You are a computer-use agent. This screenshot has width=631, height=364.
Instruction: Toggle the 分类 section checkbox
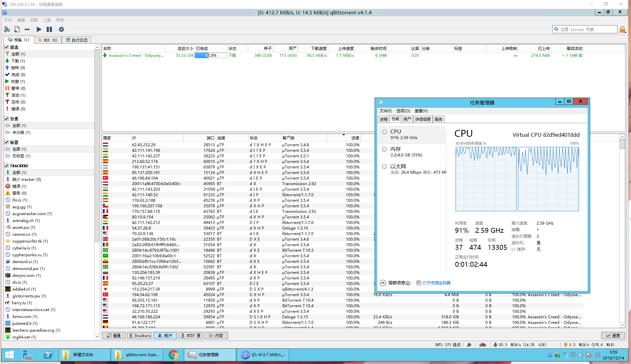pos(7,119)
